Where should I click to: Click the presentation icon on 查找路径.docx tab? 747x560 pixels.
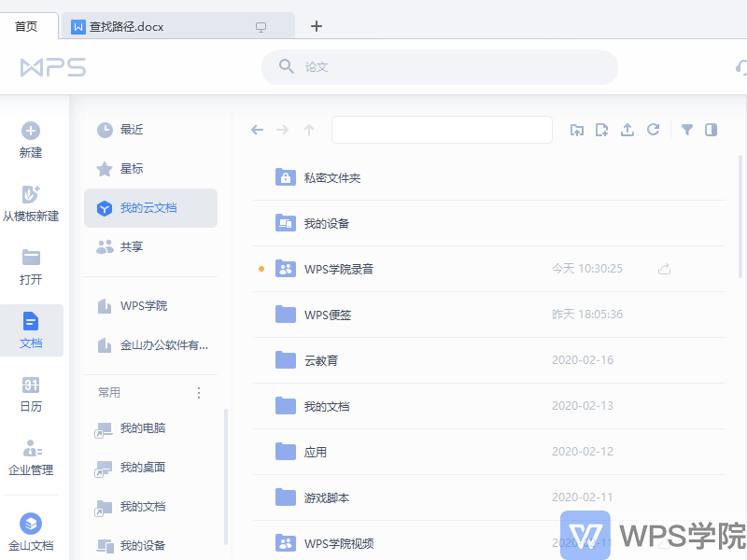pyautogui.click(x=261, y=27)
